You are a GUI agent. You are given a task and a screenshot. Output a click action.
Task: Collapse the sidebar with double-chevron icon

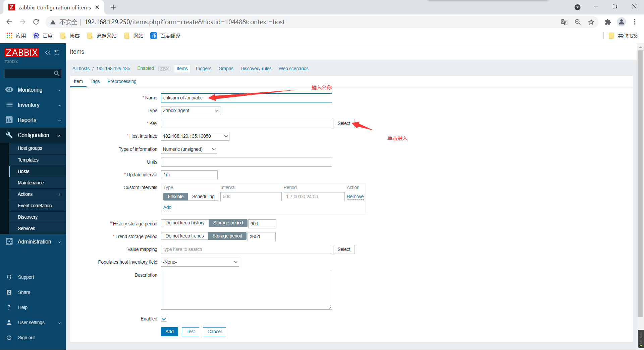(48, 52)
